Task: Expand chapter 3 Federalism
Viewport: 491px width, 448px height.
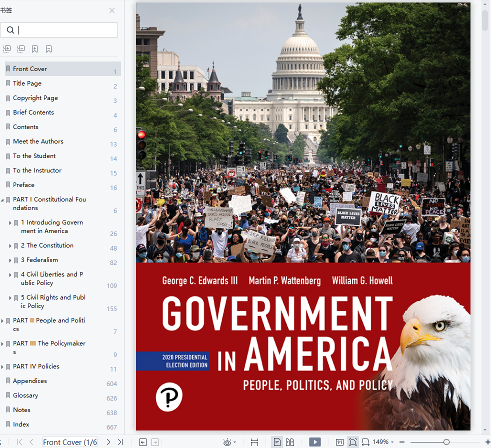Action: coord(10,260)
